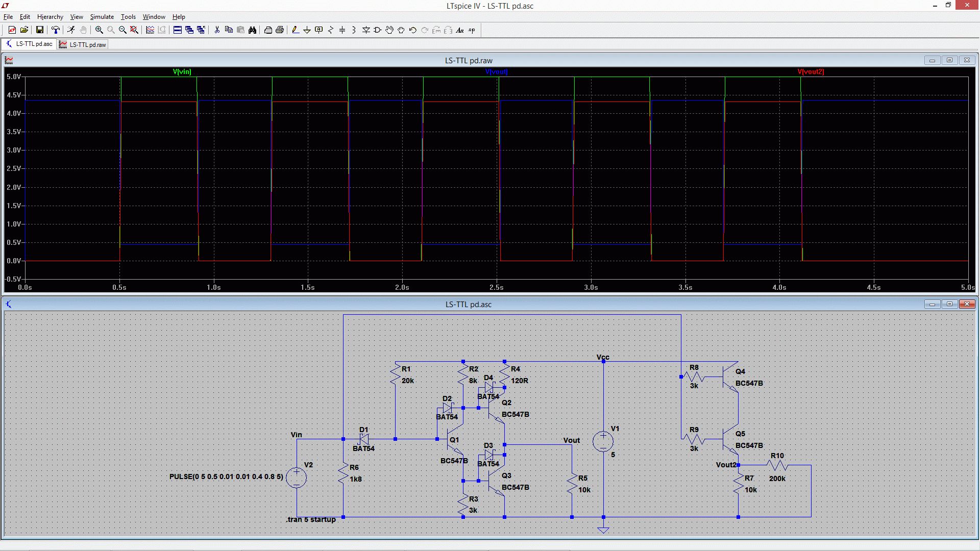The width and height of the screenshot is (980, 551).
Task: Place a Ground symbol from toolbar
Action: [307, 30]
